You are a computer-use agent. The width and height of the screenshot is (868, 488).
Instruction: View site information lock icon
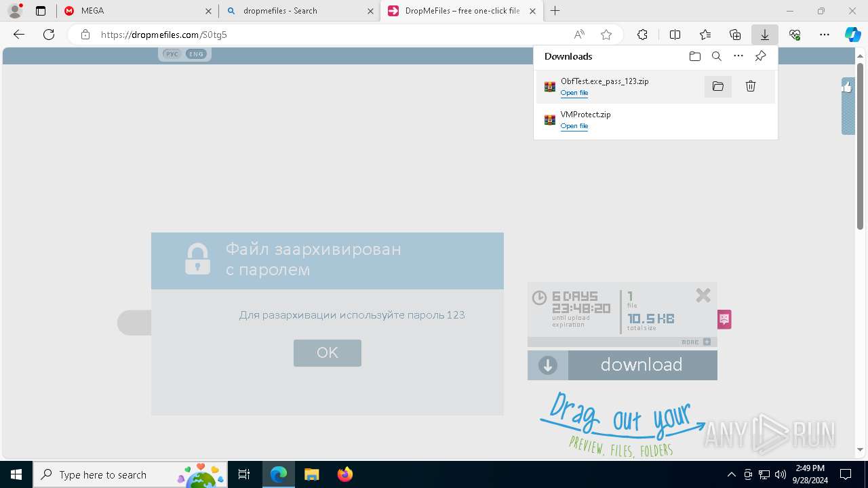tap(85, 35)
